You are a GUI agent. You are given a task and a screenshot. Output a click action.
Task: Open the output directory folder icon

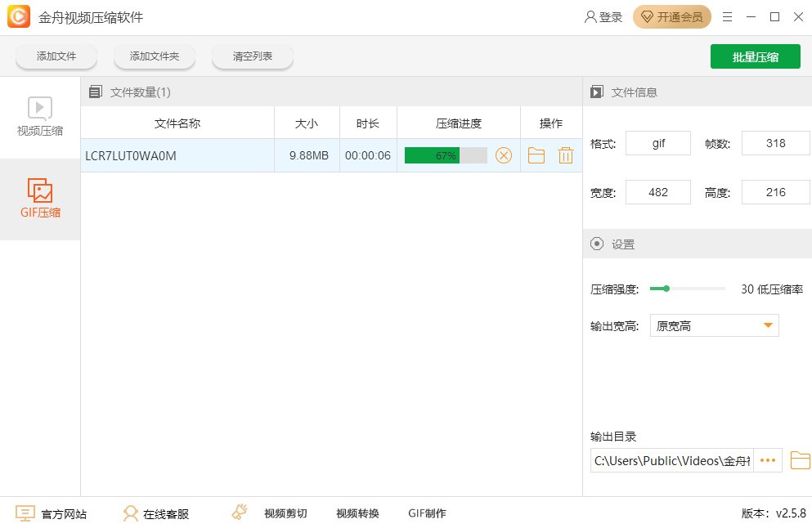(800, 460)
